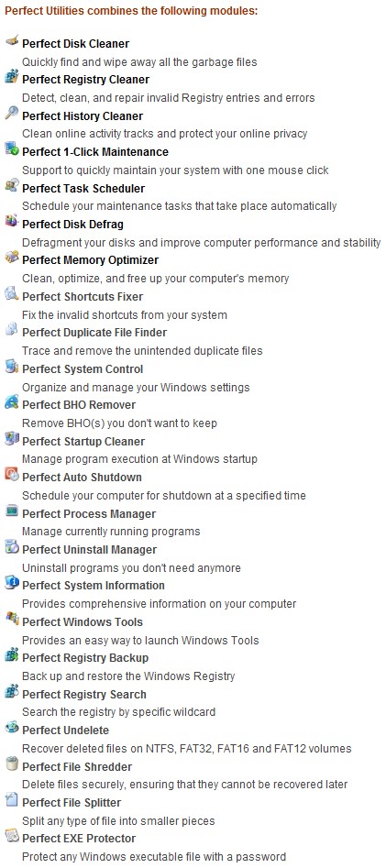Click the Perfect Memory Optimizer icon

12,257
